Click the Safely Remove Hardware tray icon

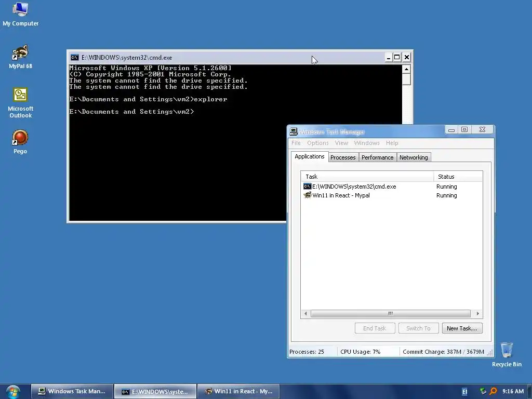pyautogui.click(x=483, y=391)
